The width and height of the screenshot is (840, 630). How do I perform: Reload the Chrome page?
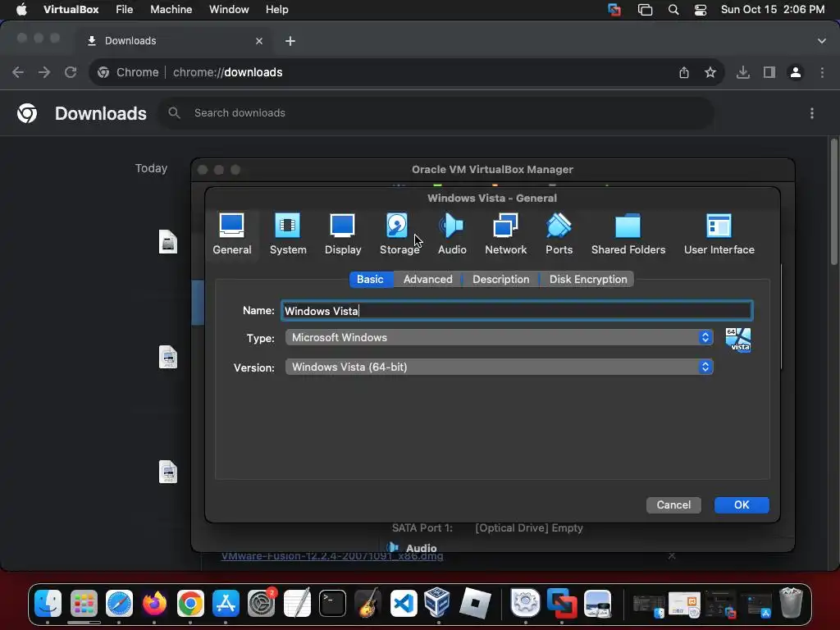pyautogui.click(x=71, y=72)
